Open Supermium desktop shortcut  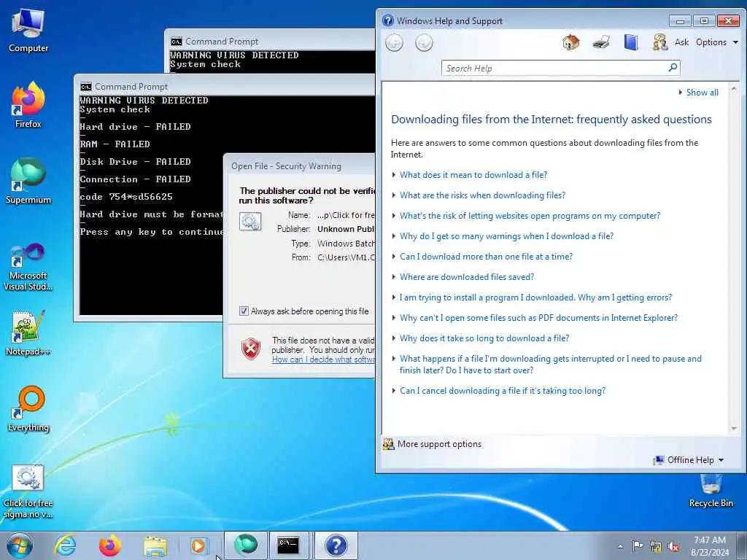click(x=28, y=181)
